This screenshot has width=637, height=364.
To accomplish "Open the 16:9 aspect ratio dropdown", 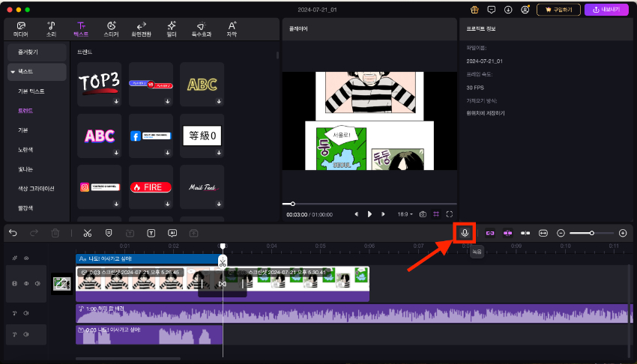I will pos(405,214).
